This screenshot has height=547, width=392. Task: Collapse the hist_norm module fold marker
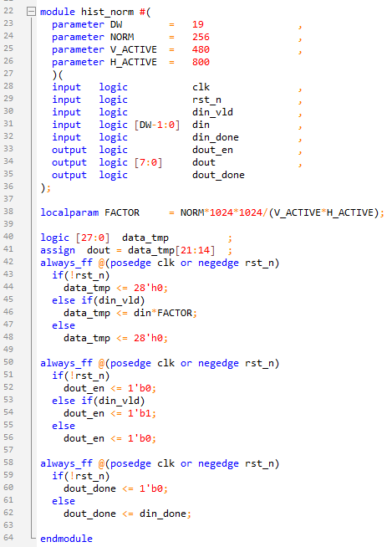click(x=31, y=12)
